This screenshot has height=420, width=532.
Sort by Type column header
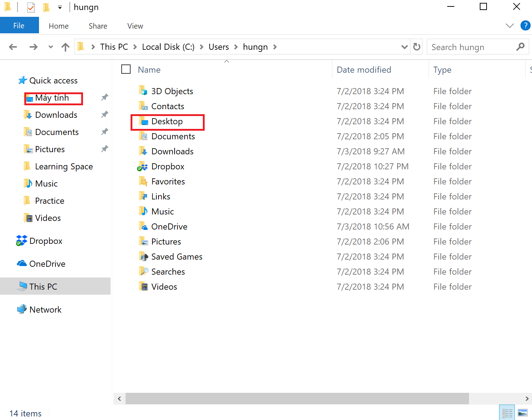click(442, 70)
